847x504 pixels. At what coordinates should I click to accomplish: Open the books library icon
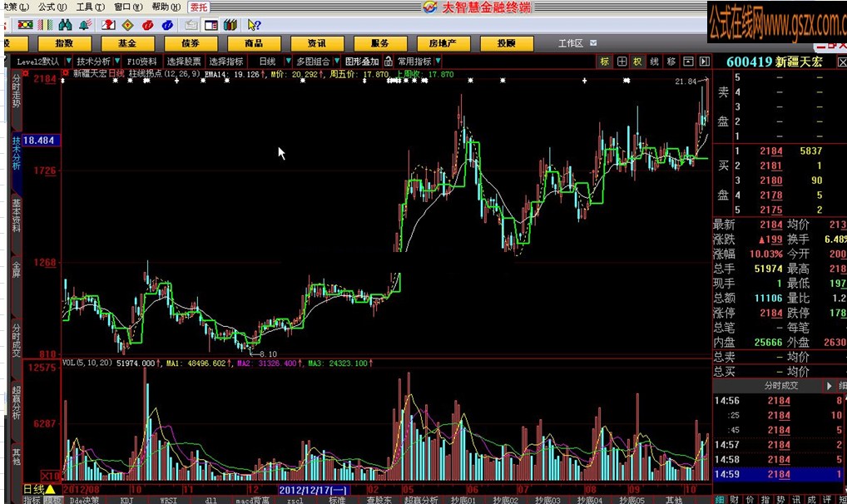[230, 25]
